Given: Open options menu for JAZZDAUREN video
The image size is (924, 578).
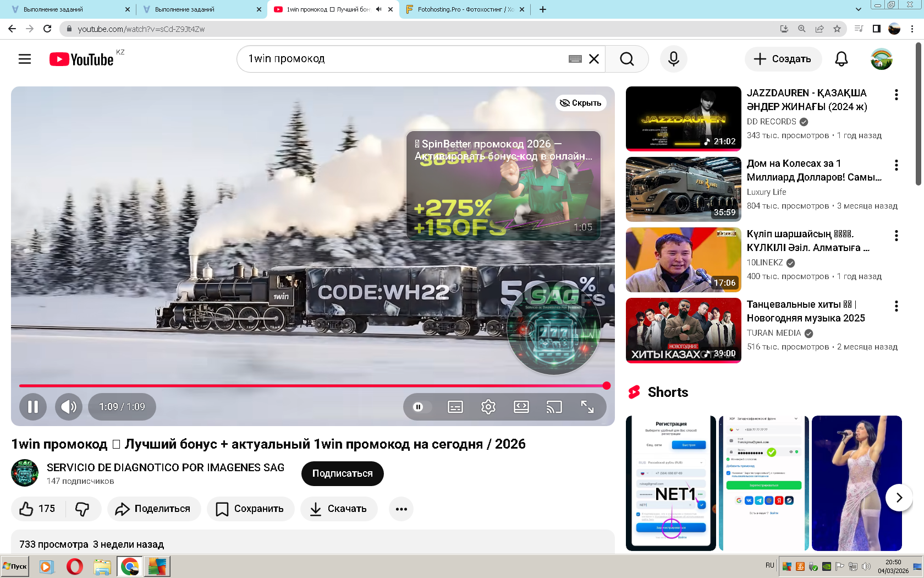Looking at the screenshot, I should click(896, 95).
